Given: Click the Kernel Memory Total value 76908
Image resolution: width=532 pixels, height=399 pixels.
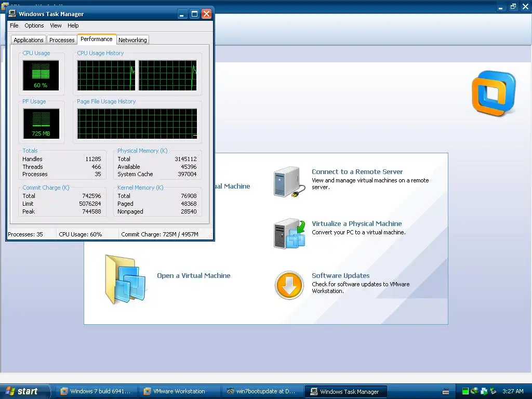Looking at the screenshot, I should click(189, 196).
